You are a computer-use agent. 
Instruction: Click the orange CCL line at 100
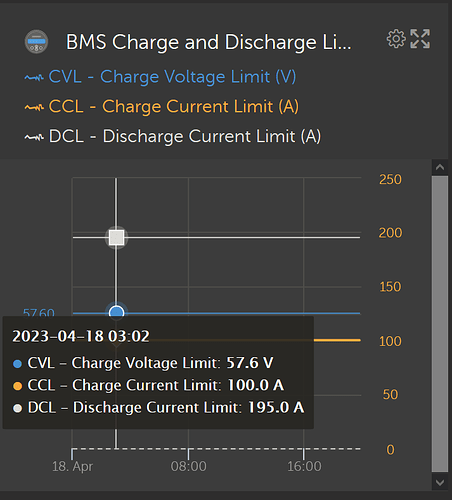click(337, 340)
